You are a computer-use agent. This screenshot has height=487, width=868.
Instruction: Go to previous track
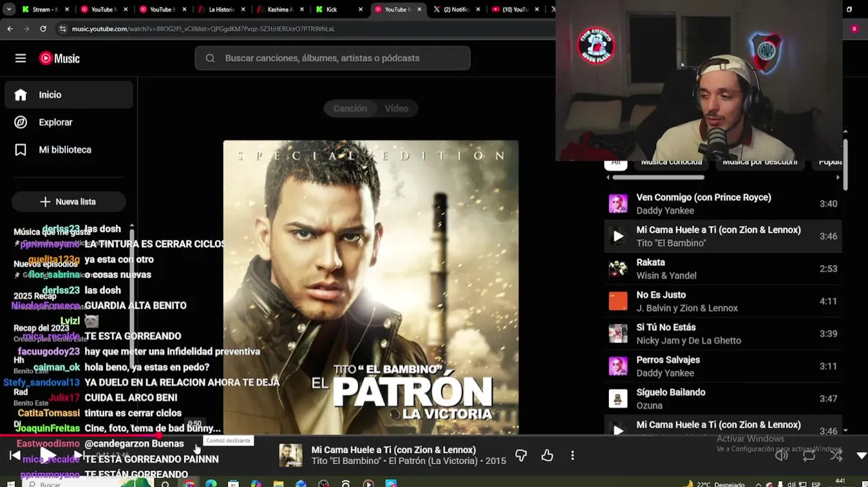coord(15,456)
